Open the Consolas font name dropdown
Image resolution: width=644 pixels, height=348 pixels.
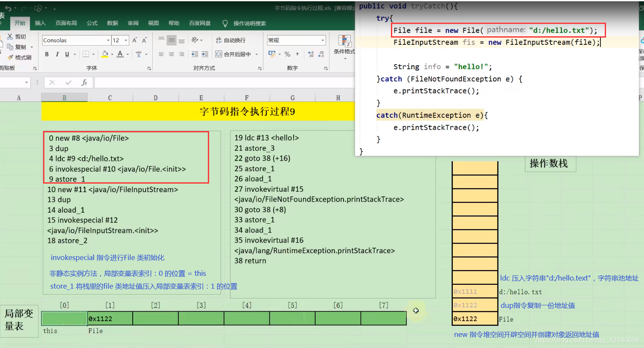(108, 40)
